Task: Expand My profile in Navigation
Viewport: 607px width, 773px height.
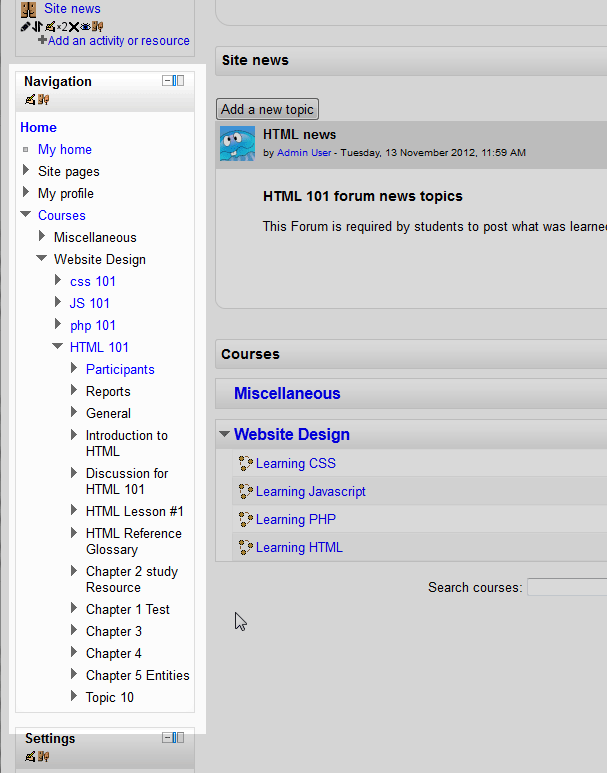Action: (x=26, y=192)
